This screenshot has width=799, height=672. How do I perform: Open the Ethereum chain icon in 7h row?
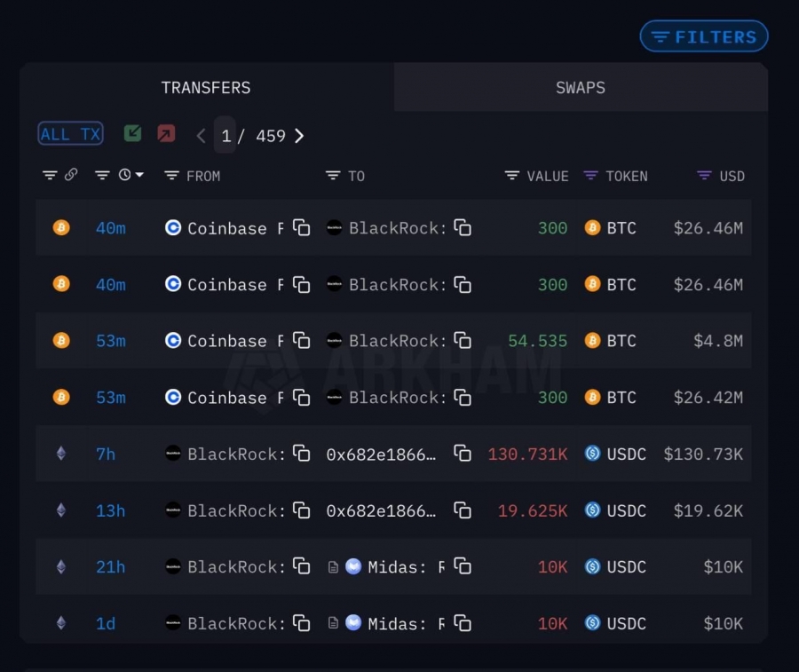[61, 453]
